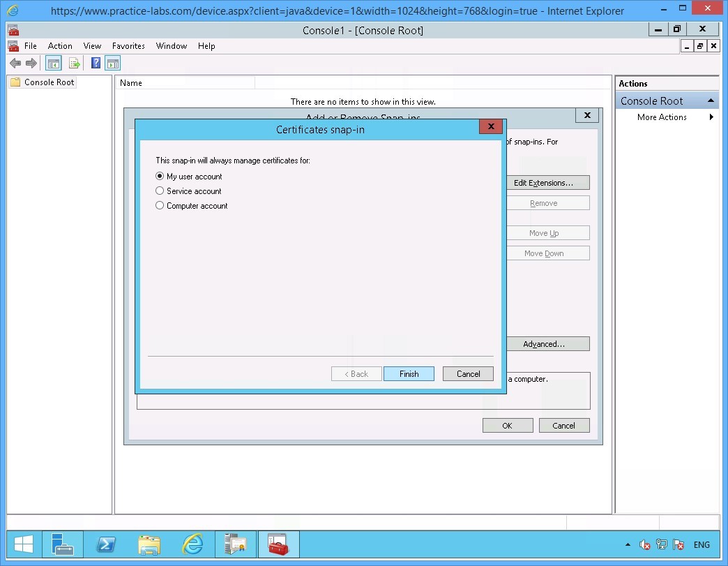The height and width of the screenshot is (566, 728).
Task: Toggle the Show/Hide Console Tree icon
Action: coord(53,63)
